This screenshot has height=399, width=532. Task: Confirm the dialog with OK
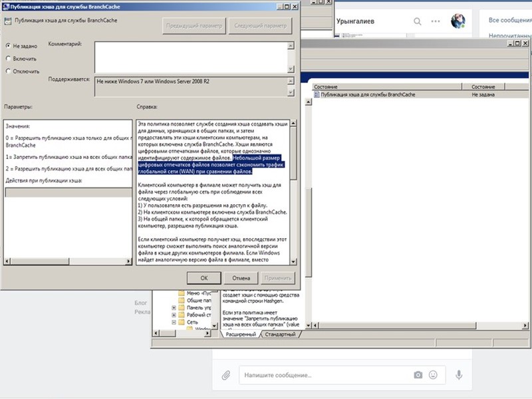coord(204,278)
